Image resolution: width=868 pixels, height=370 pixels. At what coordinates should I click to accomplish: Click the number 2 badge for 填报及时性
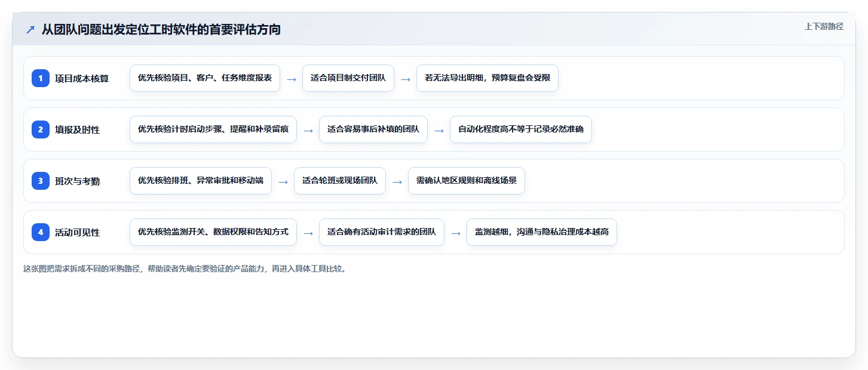[x=41, y=129]
